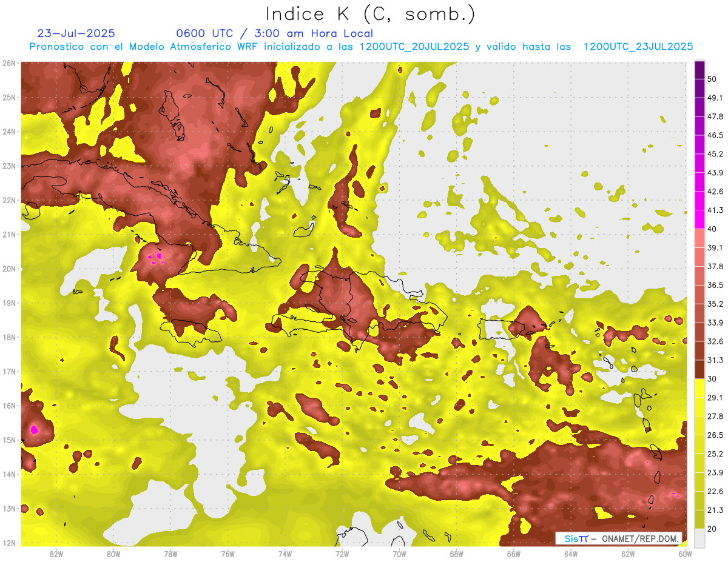Click the "49.1" legend value
728x562 pixels.
click(x=714, y=97)
